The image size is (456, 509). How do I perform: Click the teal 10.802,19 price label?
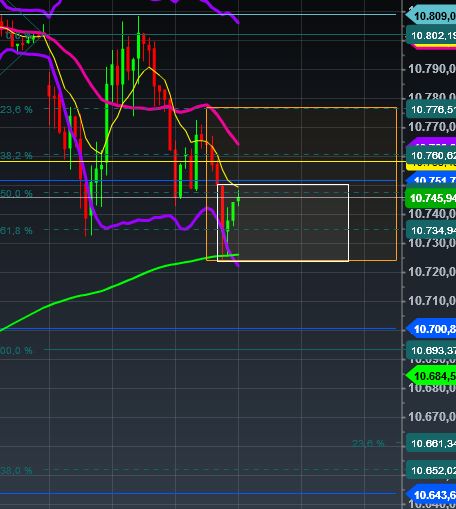[431, 35]
